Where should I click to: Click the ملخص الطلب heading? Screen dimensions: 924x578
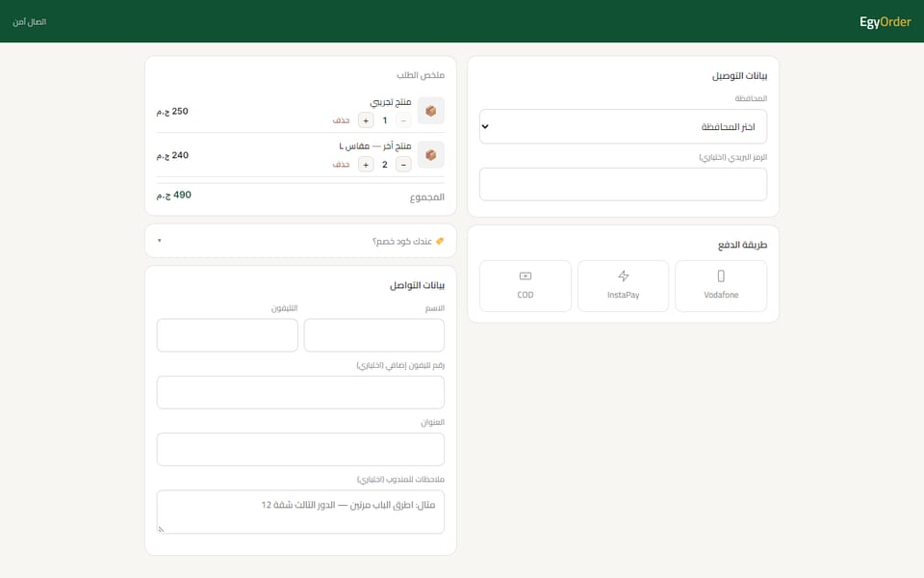coord(421,75)
